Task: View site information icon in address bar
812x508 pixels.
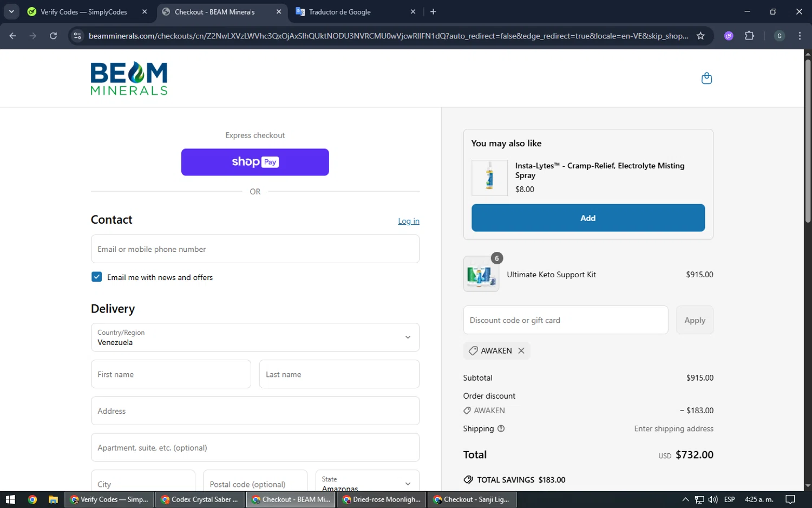Action: [x=77, y=36]
